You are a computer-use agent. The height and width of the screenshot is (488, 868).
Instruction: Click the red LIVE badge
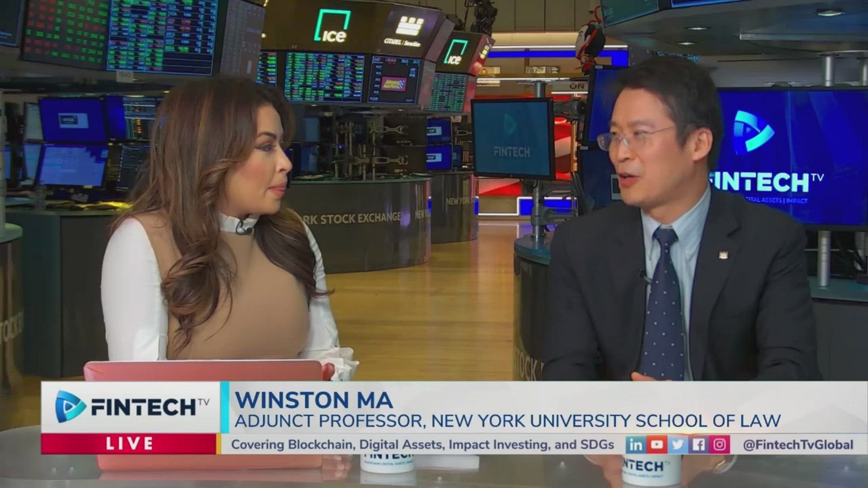pyautogui.click(x=128, y=444)
